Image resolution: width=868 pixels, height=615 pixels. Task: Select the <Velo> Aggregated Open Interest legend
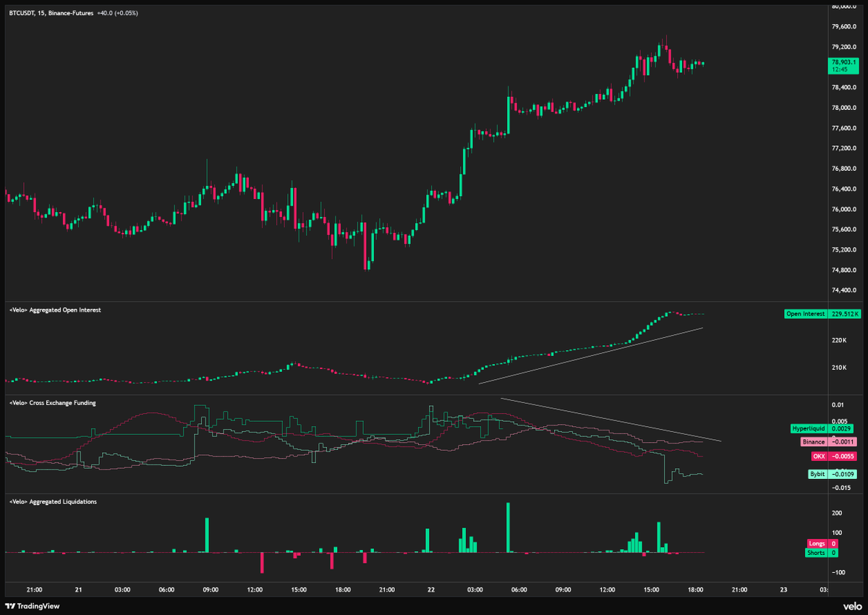[55, 310]
